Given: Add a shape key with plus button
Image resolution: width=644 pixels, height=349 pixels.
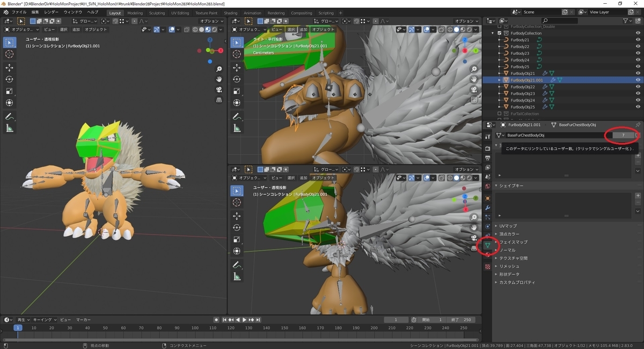Looking at the screenshot, I should [638, 195].
